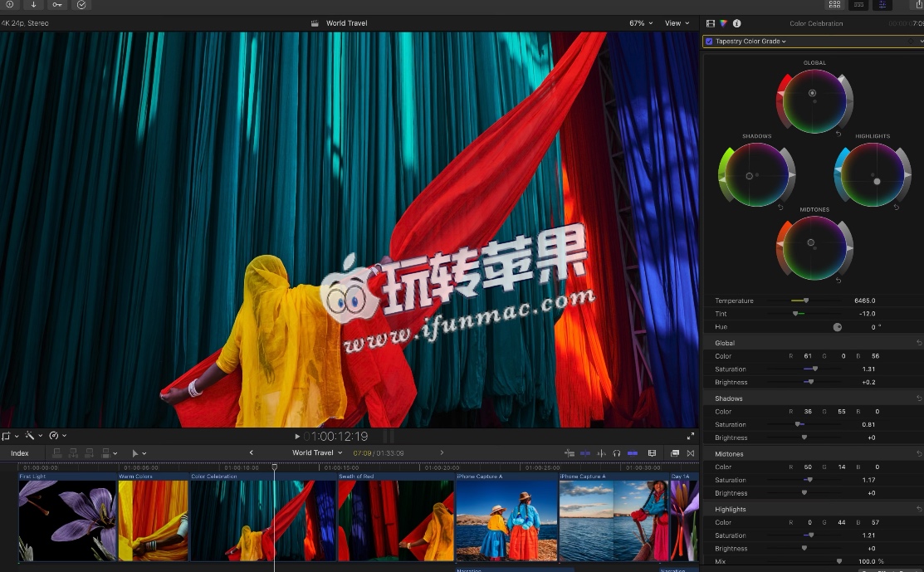Toggle the browser grid panel button
Image resolution: width=924 pixels, height=572 pixels.
[834, 5]
